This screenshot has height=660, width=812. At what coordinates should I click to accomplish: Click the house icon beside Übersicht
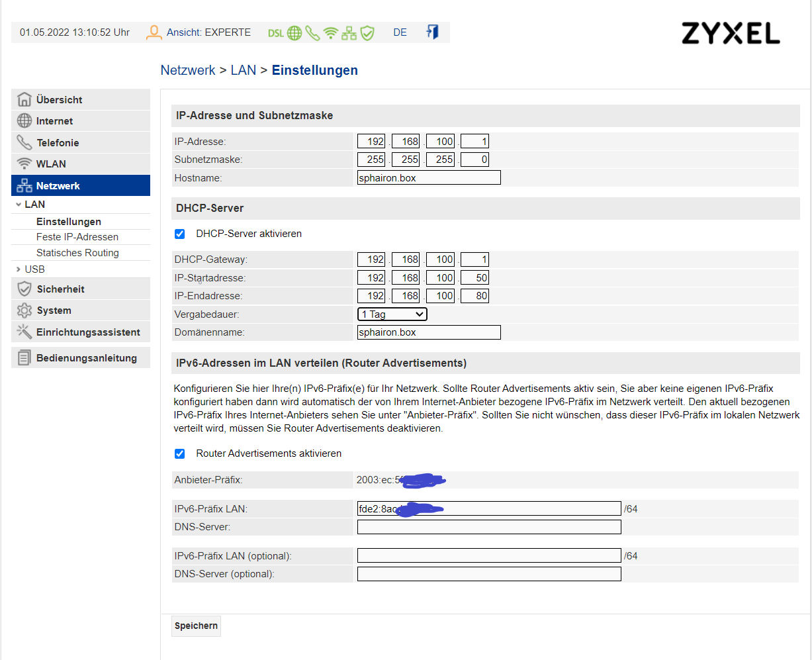24,99
